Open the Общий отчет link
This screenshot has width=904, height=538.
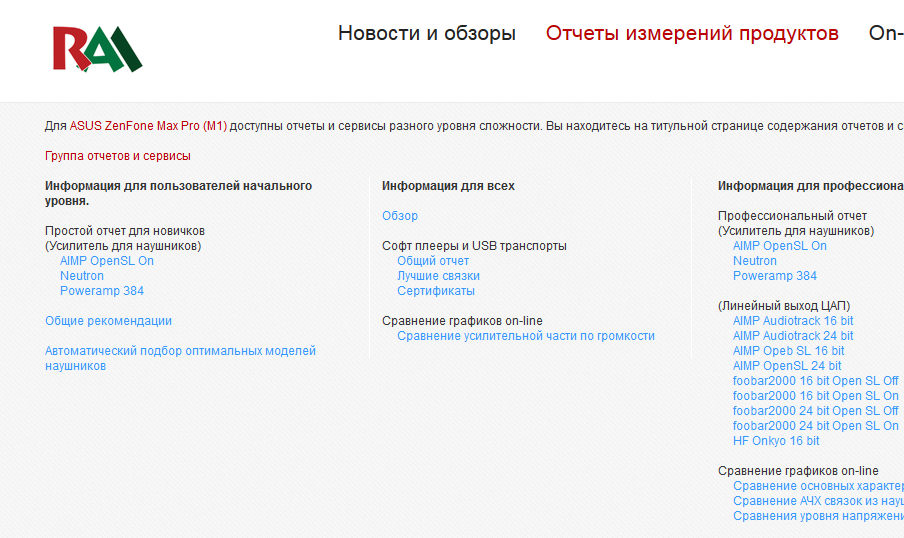[433, 261]
